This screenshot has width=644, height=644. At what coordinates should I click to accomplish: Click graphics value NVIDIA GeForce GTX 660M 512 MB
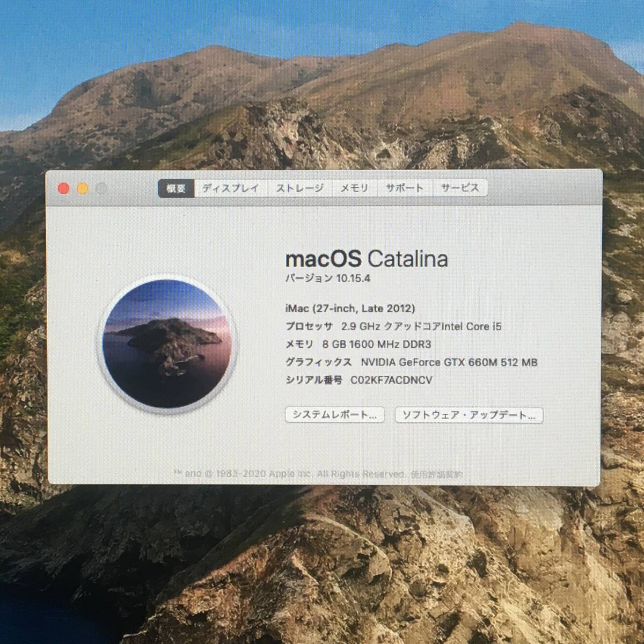(449, 362)
